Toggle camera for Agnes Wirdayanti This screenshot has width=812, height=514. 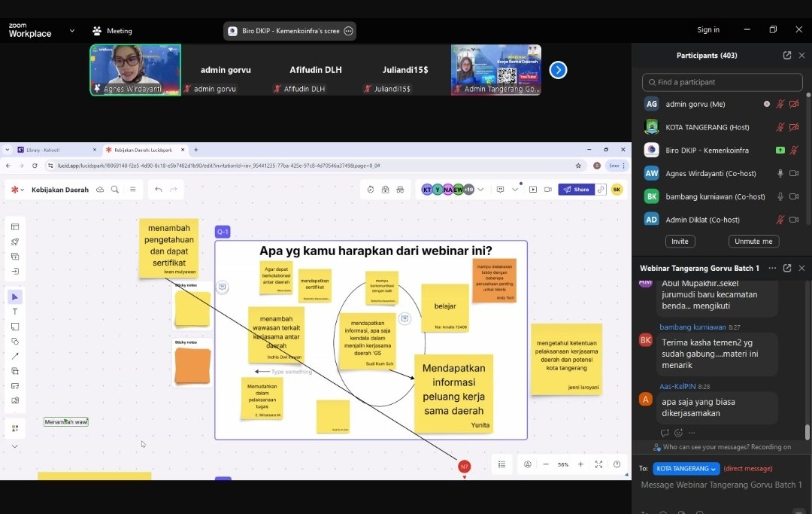tap(794, 174)
